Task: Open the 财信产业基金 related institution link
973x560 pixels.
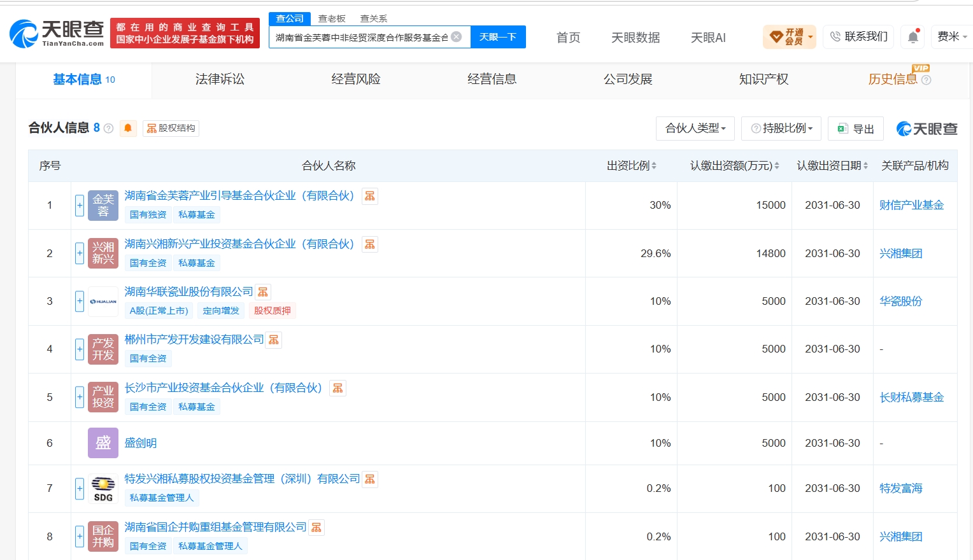Action: [911, 205]
